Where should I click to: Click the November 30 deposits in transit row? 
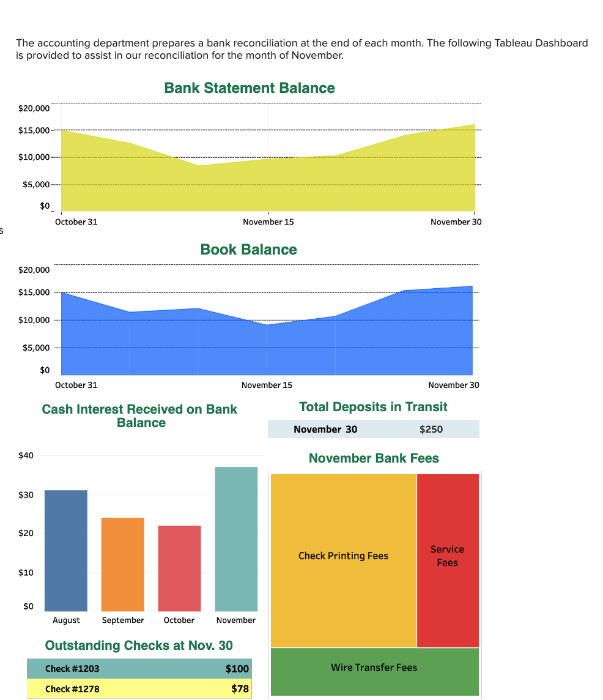point(374,429)
